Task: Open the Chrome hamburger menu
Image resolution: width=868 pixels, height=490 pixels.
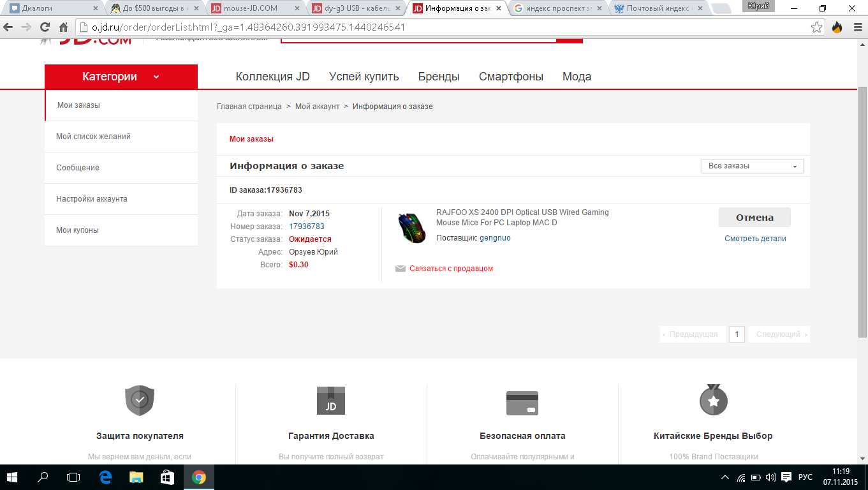Action: [857, 27]
